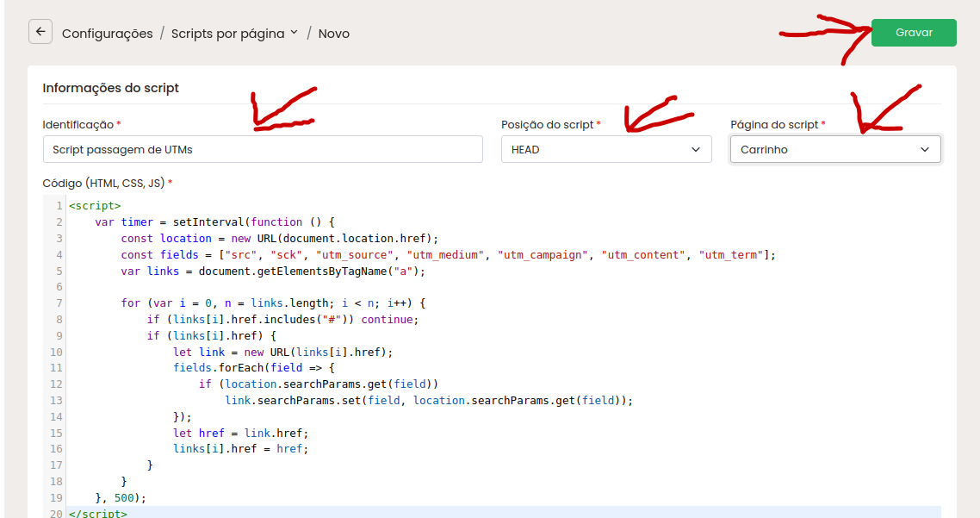Place cursor on the }, 500); line
The image size is (980, 518).
(121, 498)
